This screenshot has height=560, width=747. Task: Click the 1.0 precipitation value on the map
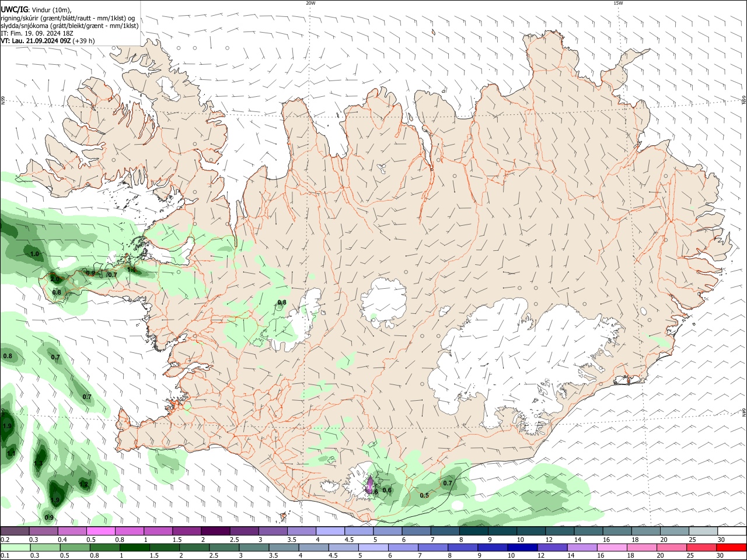[34, 254]
